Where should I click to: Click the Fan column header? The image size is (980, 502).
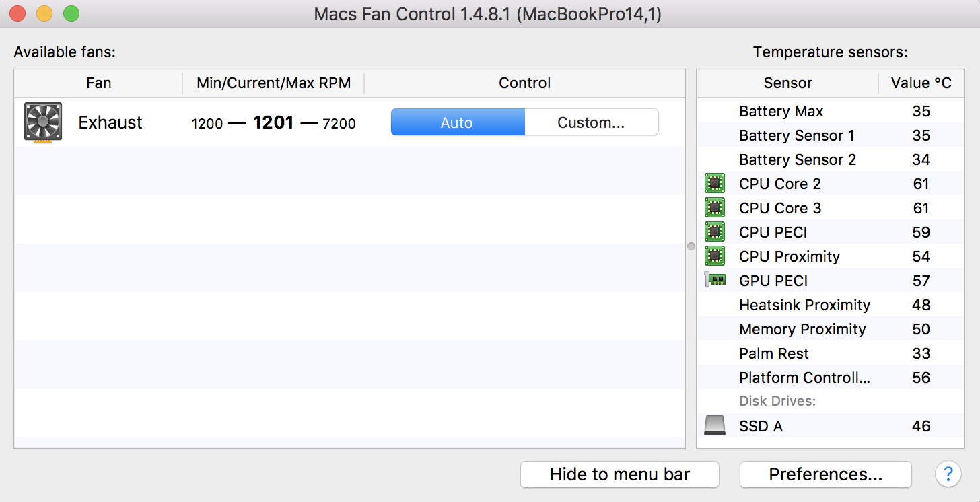point(99,83)
